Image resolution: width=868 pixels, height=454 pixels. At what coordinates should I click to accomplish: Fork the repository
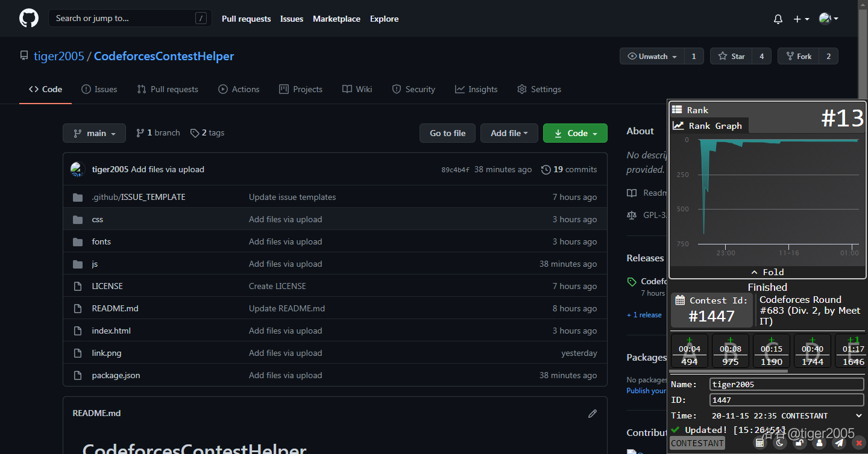pyautogui.click(x=798, y=56)
